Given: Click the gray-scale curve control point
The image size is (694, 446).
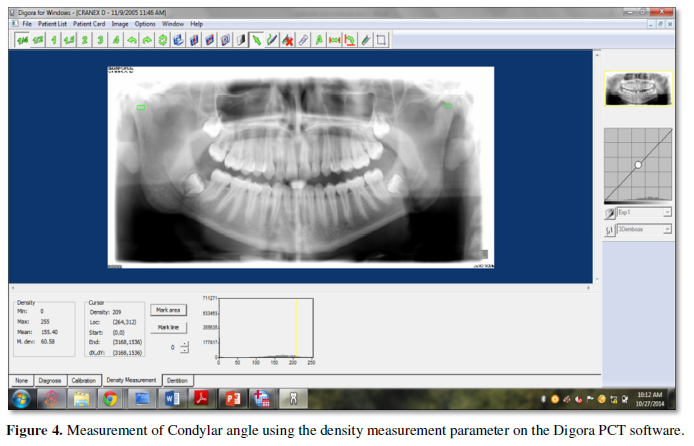Looking at the screenshot, I should click(638, 164).
